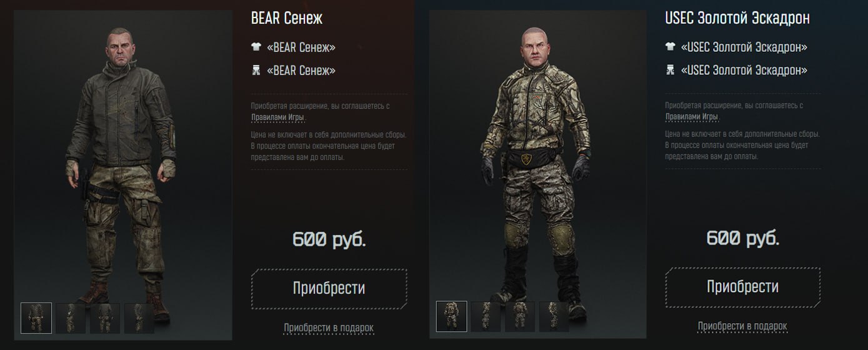This screenshot has width=868, height=350.
Task: Select the second USEC Золотой Эскадрон thumbnail
Action: [486, 317]
